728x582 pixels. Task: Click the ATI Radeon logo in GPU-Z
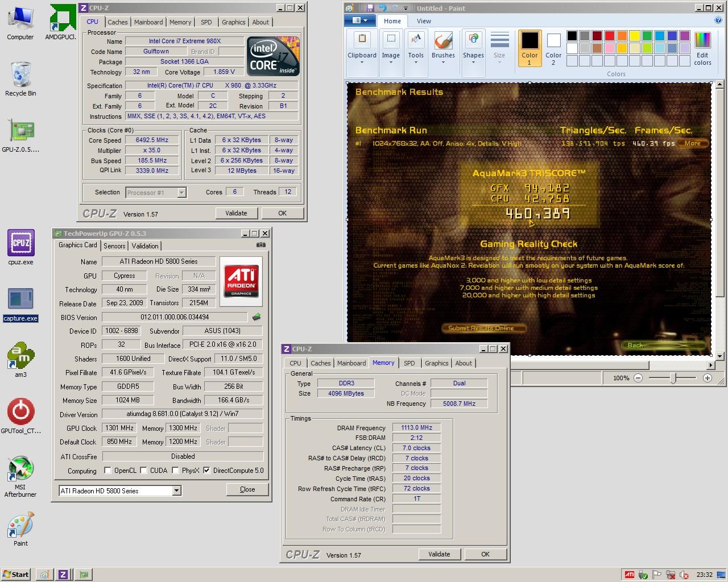click(x=241, y=281)
